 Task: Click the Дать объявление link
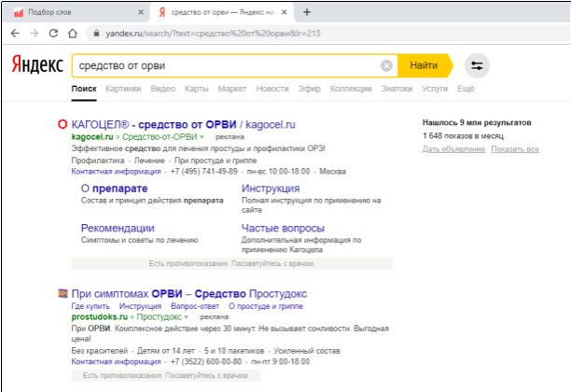[453, 149]
